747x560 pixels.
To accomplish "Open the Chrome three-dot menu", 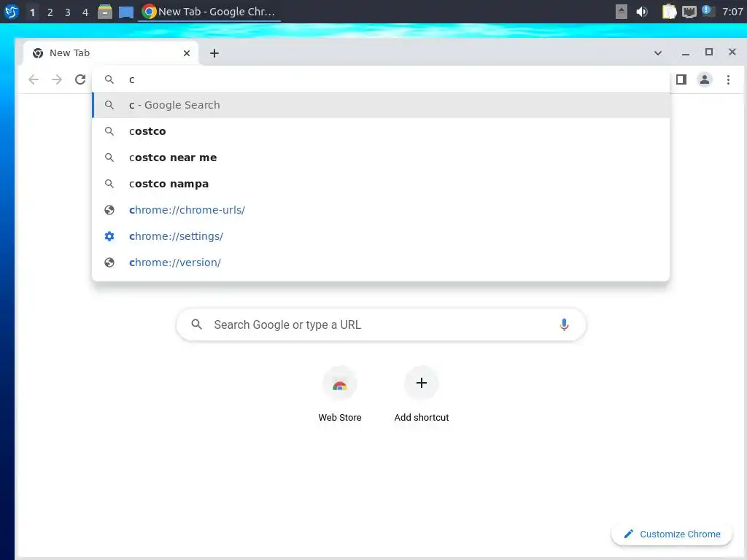I will (728, 79).
